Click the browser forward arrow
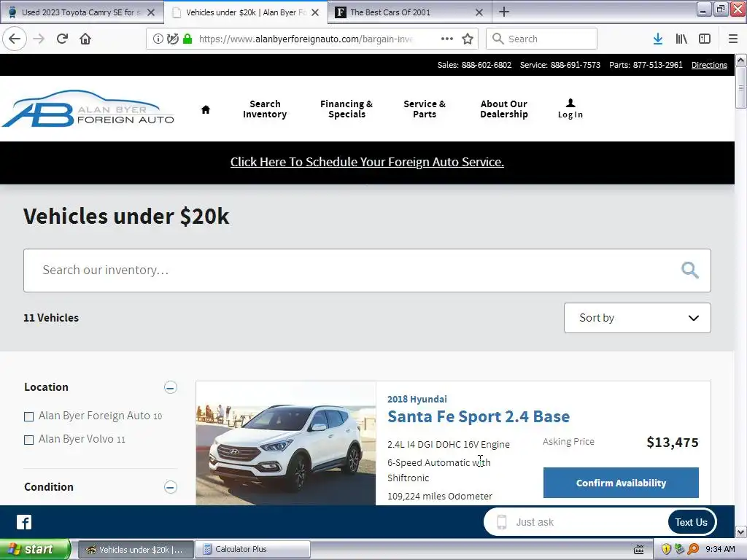This screenshot has width=747, height=560. (x=39, y=39)
